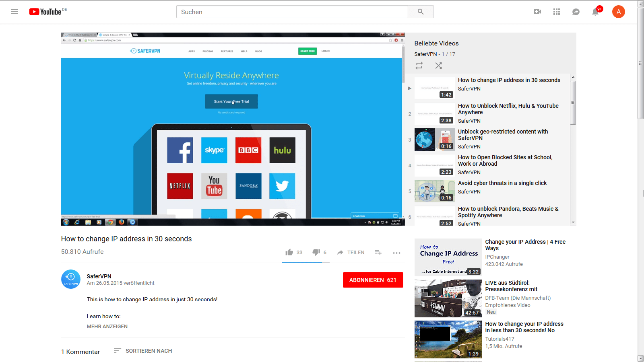Open SaferVPN channel avatar
Viewport: 644px width, 362px height.
click(71, 279)
